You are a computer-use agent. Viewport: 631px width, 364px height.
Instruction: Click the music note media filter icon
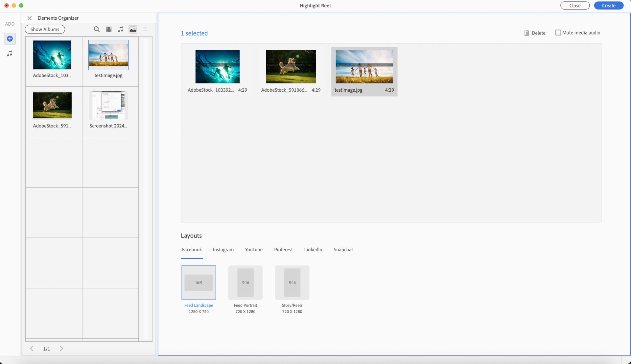coord(121,30)
